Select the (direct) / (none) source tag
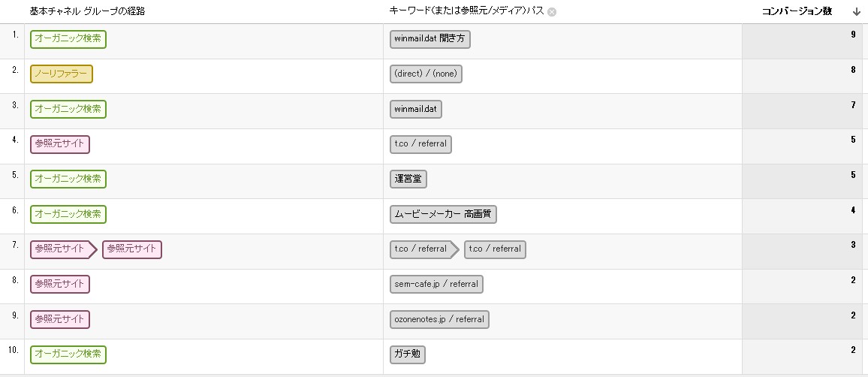 coord(426,74)
